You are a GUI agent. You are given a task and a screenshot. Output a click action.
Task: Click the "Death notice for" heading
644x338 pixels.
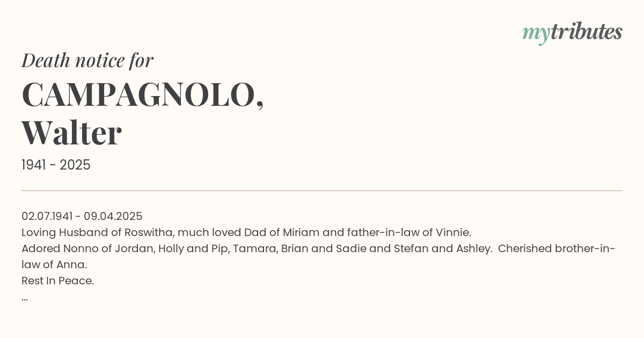87,61
